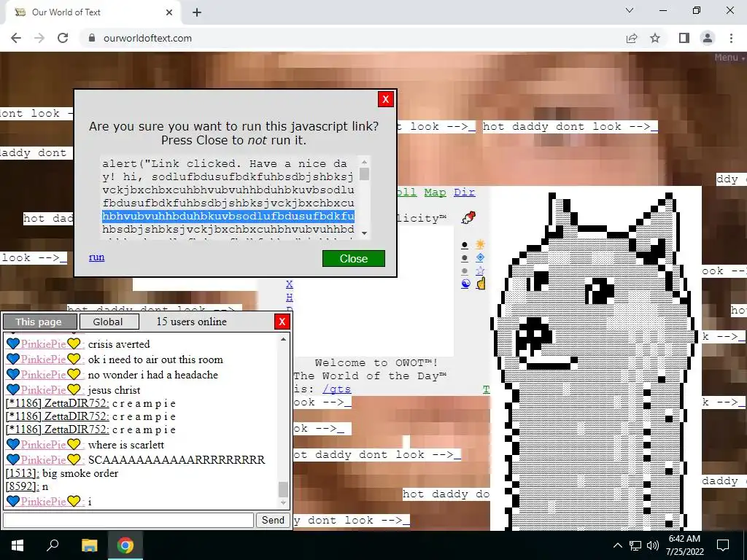The image size is (747, 560).
Task: Click the 'H' link below the dialog
Action: 289,297
